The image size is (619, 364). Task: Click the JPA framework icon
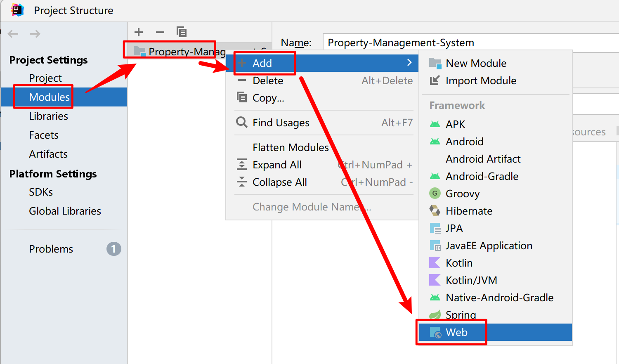coord(435,228)
